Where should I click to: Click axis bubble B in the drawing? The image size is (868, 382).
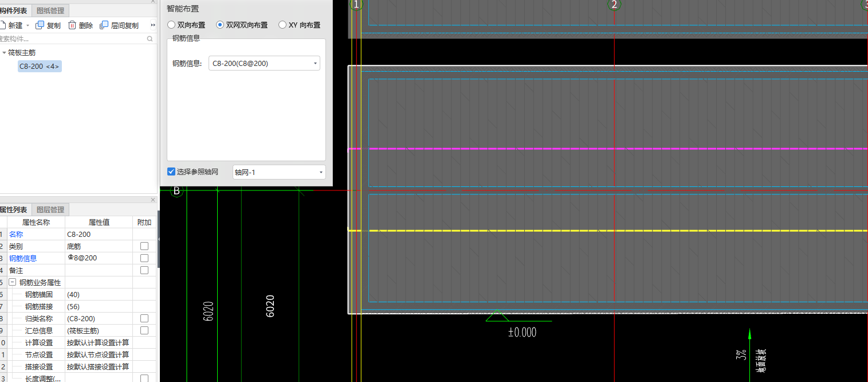[176, 190]
